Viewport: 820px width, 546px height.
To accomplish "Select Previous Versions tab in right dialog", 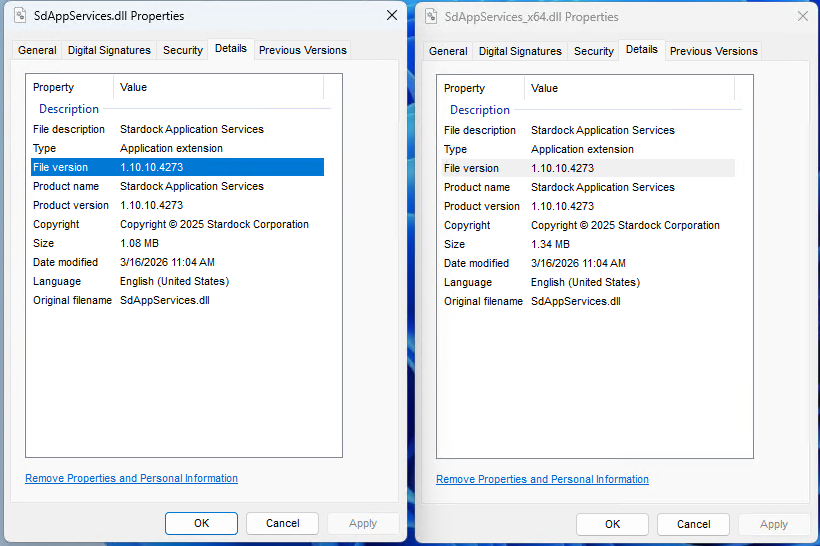I will [713, 51].
